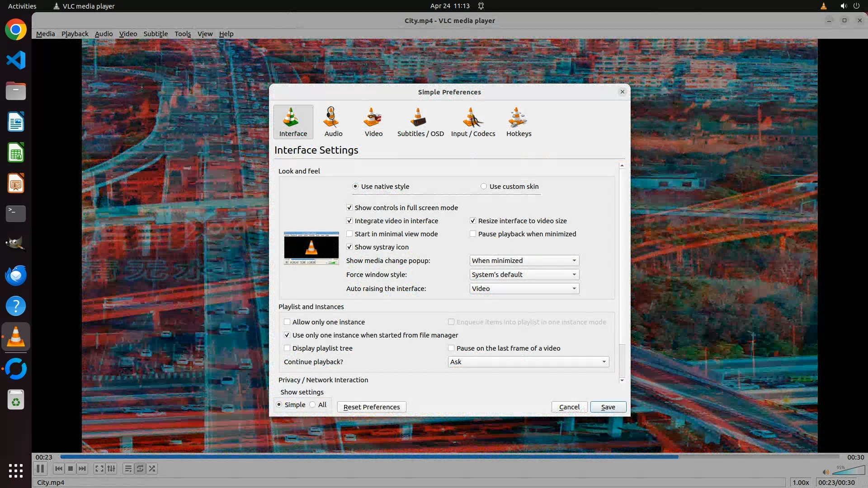Click the Reset Preferences button
Screen dimensions: 868x488
pos(371,407)
